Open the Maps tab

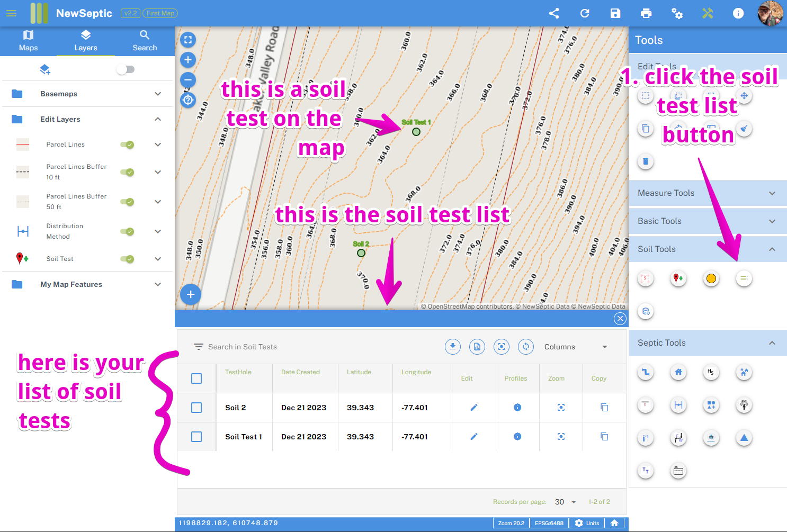[29, 40]
